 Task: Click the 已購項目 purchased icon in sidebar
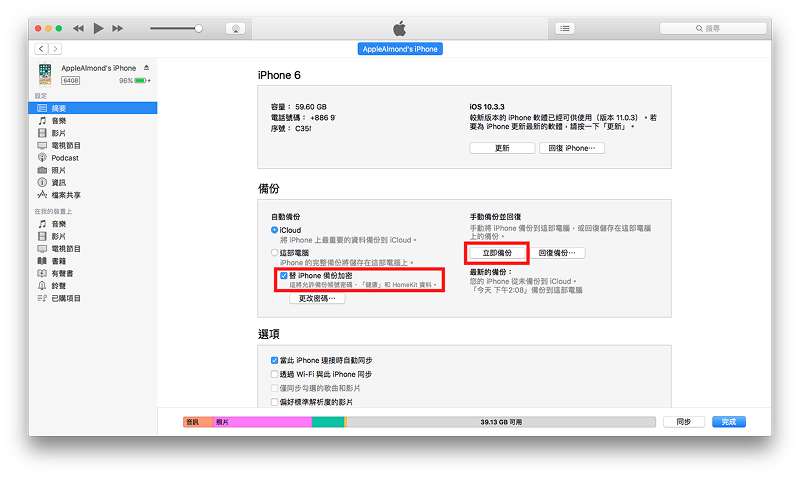(x=42, y=298)
